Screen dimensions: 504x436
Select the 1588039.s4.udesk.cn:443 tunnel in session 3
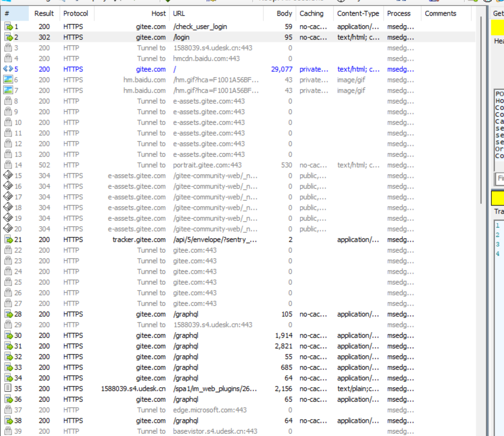213,48
